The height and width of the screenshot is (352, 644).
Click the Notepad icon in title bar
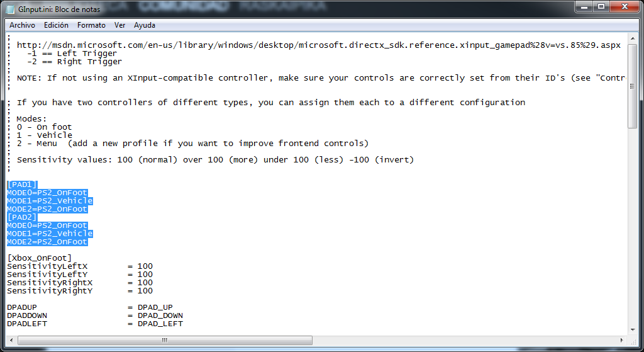(10, 9)
